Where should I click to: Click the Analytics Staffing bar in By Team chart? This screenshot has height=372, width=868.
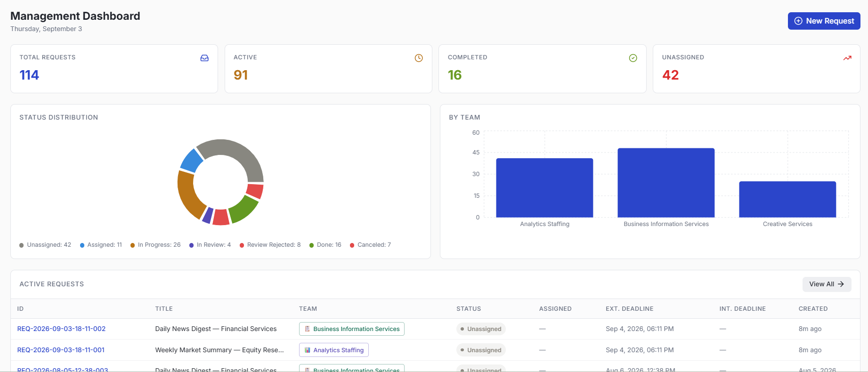[544, 188]
